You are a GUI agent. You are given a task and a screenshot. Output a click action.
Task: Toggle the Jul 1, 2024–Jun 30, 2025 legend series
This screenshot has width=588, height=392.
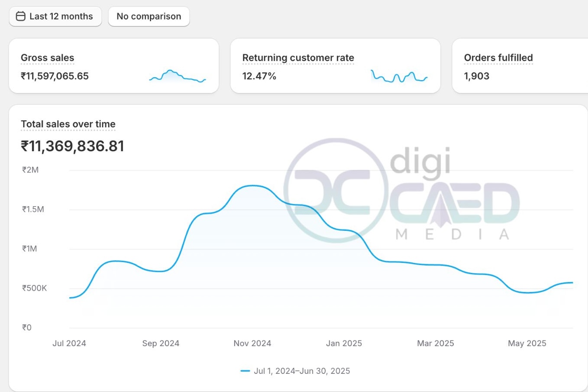[302, 371]
